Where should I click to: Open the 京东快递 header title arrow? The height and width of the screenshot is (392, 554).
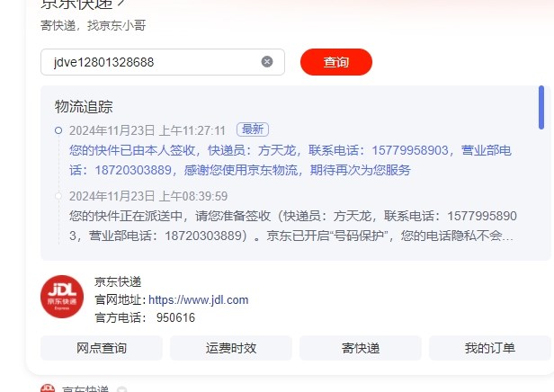tap(121, 3)
